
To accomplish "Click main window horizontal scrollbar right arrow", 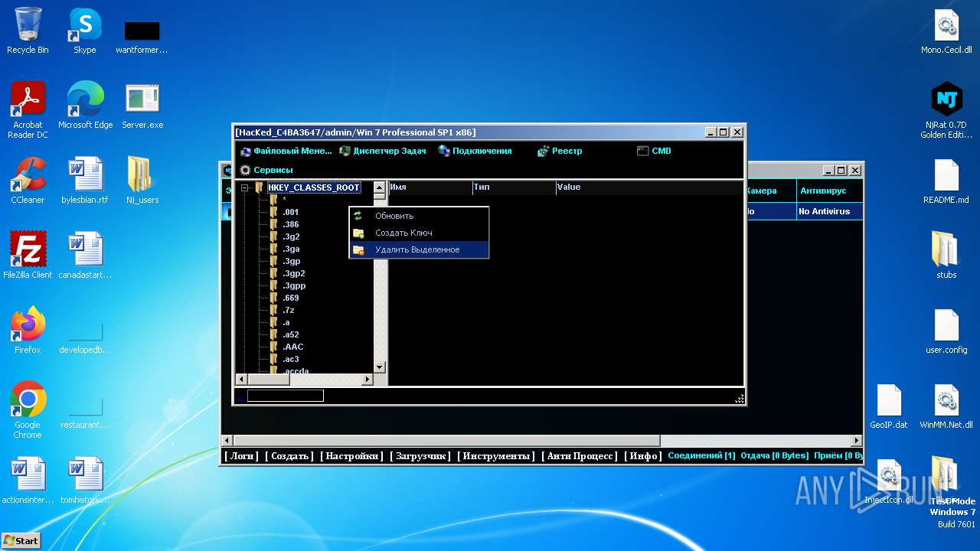I will (x=857, y=441).
